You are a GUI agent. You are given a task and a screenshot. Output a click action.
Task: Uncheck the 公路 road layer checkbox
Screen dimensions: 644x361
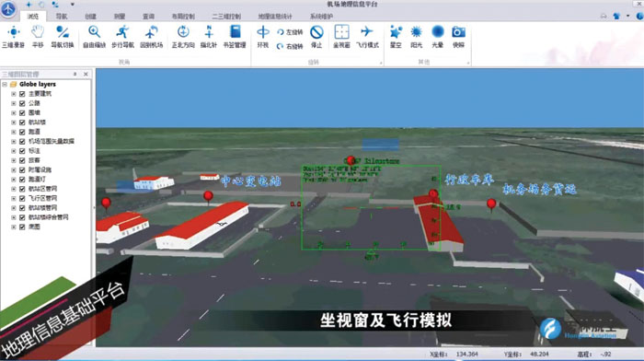tap(22, 103)
